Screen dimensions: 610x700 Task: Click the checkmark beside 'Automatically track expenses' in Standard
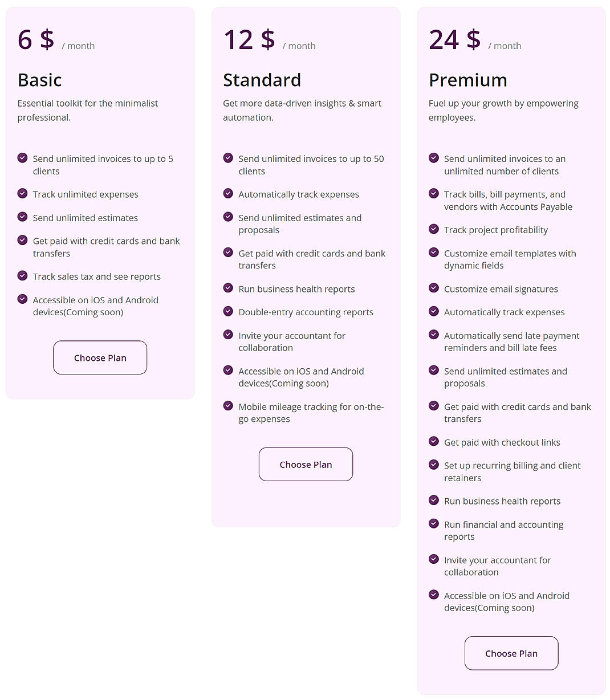pyautogui.click(x=228, y=193)
